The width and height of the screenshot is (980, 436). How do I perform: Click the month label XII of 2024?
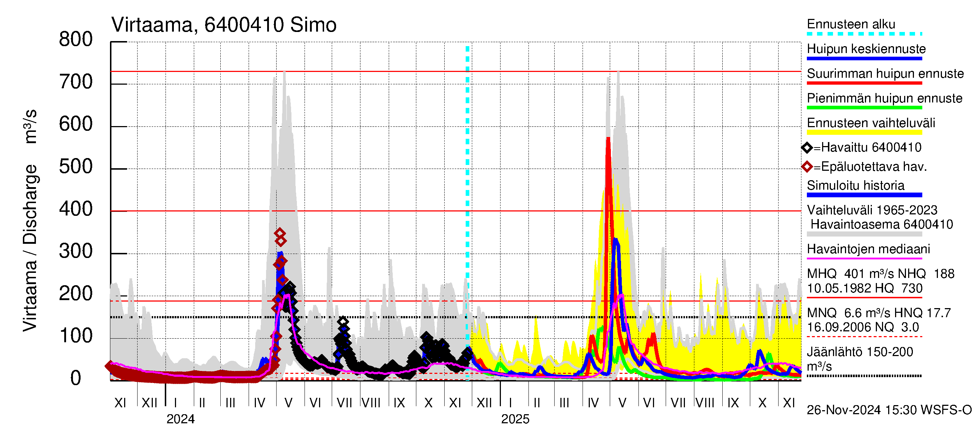(484, 403)
